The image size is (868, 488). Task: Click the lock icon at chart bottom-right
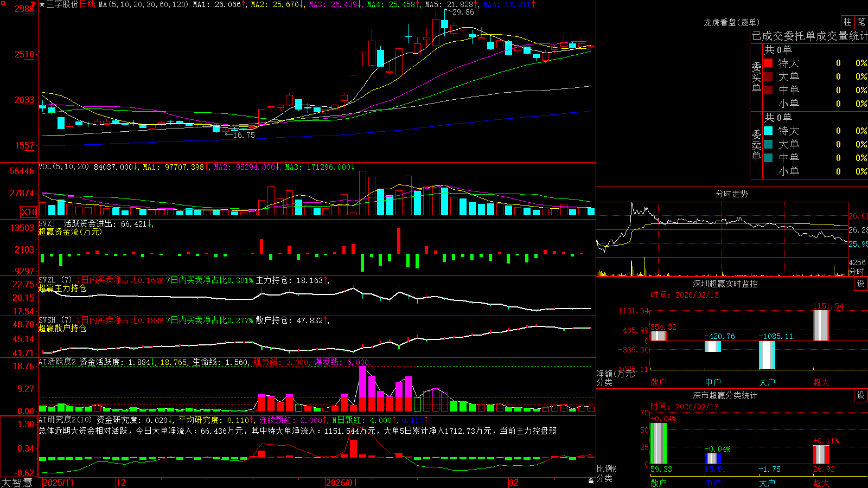point(591,481)
